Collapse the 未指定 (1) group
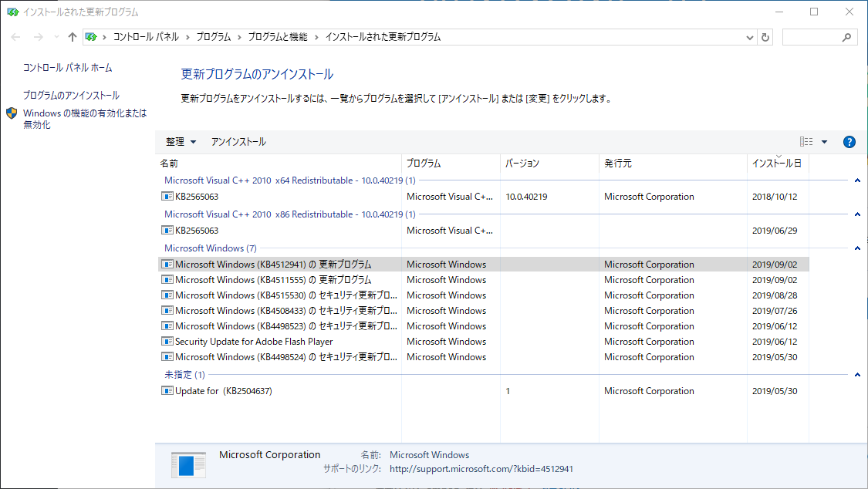868x489 pixels. point(857,375)
